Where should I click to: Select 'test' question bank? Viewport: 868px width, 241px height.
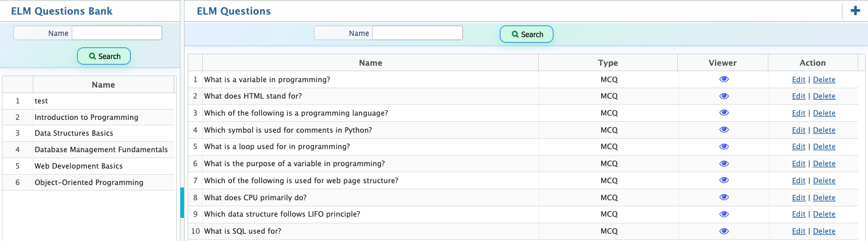pyautogui.click(x=89, y=101)
